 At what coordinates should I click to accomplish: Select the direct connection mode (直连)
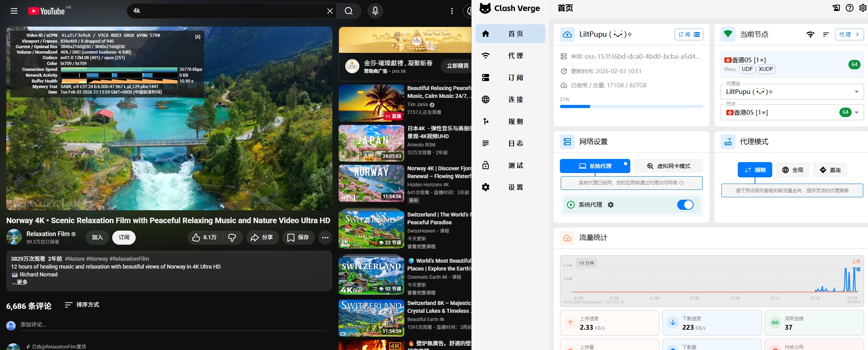(x=830, y=170)
